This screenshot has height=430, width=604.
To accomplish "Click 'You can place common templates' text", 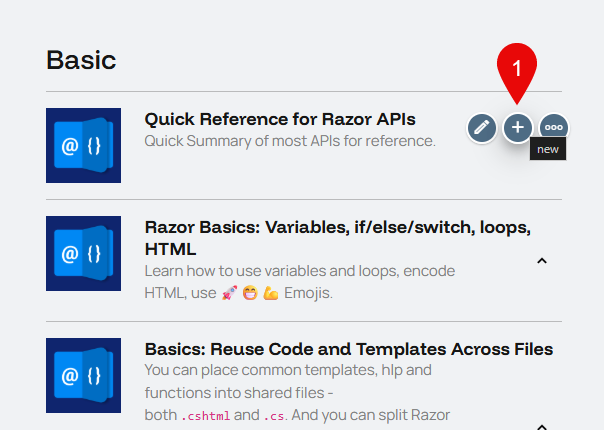I will pos(288,371).
